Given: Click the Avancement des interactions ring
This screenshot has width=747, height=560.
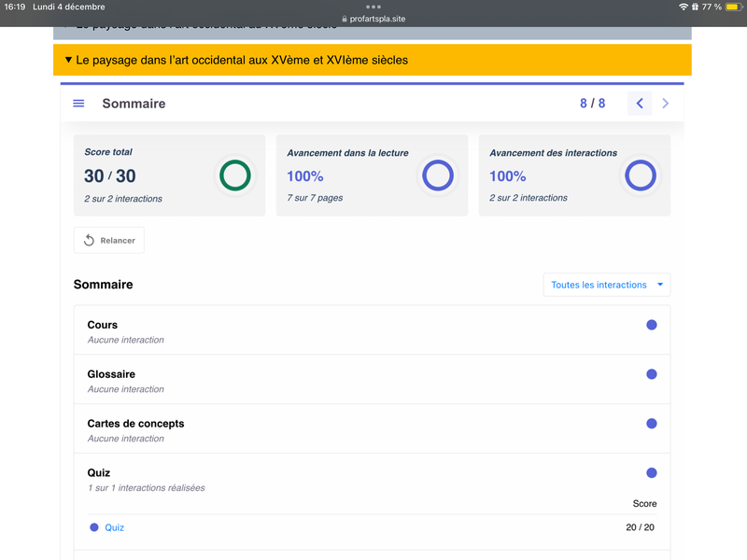Looking at the screenshot, I should (641, 175).
